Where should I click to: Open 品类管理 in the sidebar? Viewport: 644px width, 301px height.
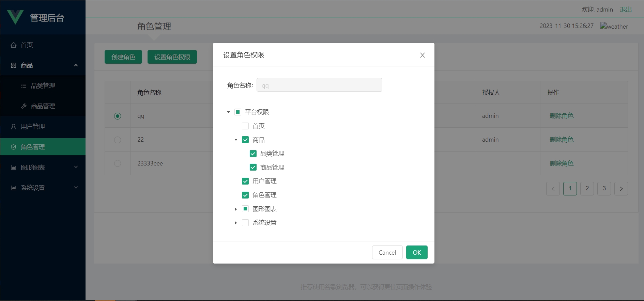click(x=43, y=86)
